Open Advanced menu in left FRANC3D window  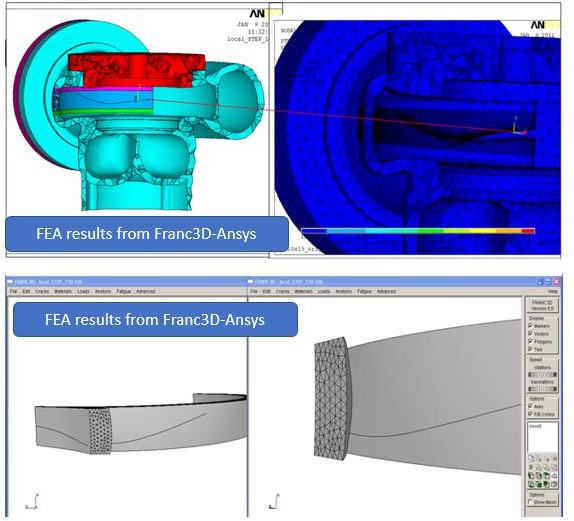[x=146, y=291]
